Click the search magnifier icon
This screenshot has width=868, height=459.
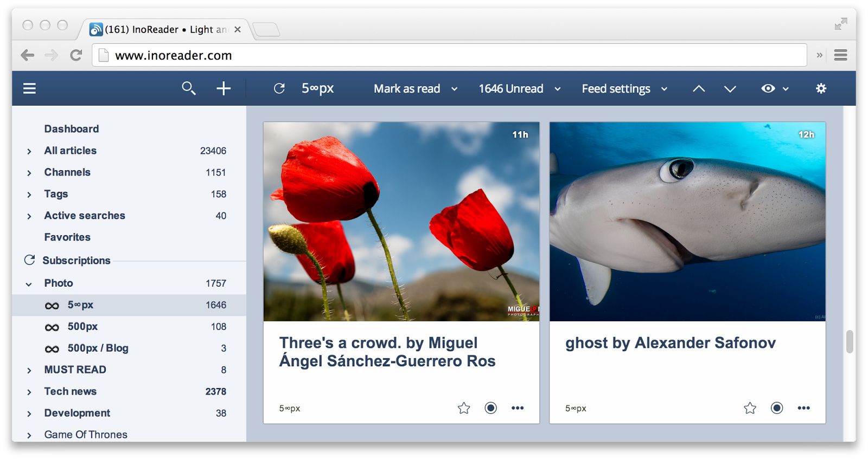189,88
